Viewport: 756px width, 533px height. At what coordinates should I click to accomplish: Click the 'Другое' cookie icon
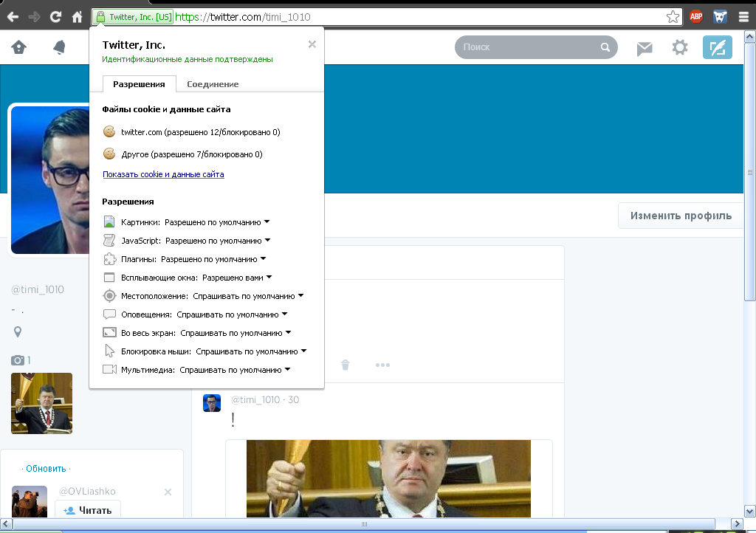tap(109, 154)
